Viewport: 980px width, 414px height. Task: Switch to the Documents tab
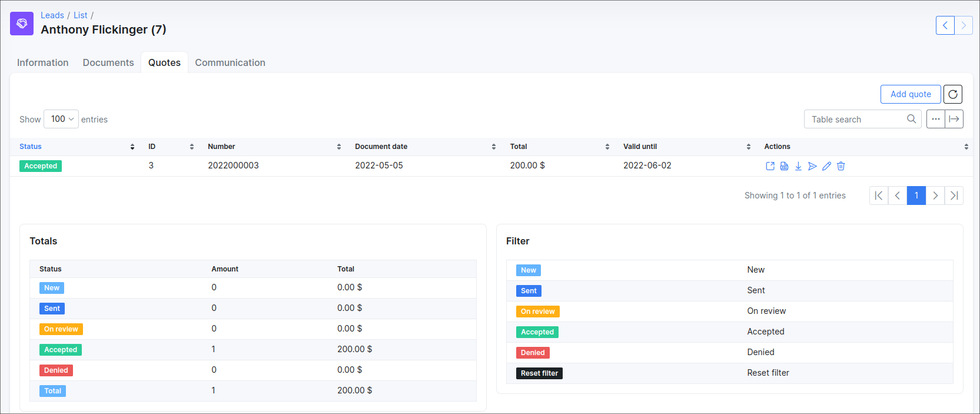pyautogui.click(x=108, y=62)
